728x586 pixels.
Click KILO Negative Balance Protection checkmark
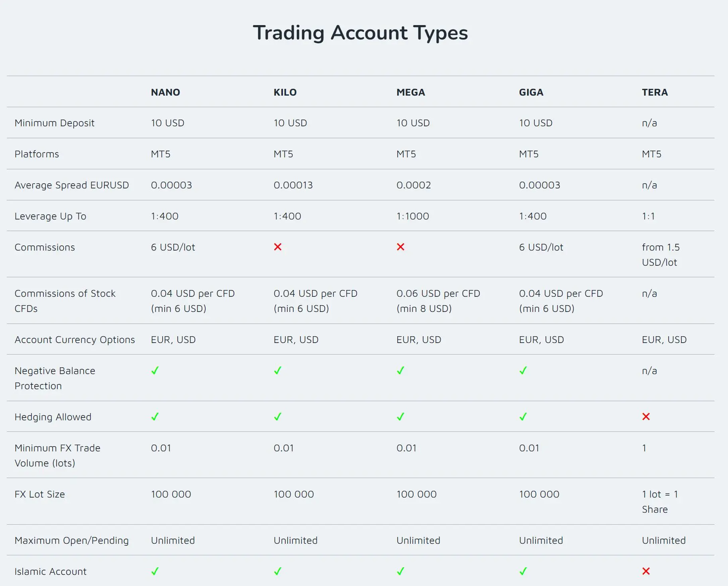point(278,370)
